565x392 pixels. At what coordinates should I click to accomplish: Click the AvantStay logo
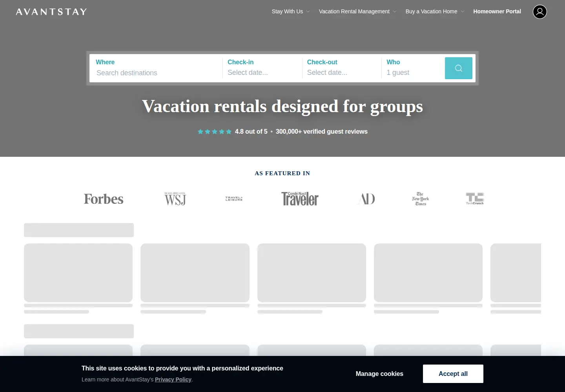pos(51,12)
